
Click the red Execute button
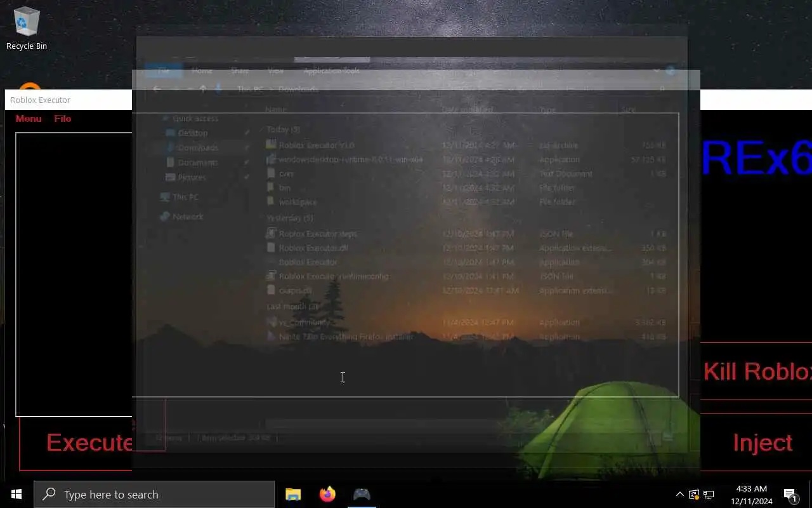(x=76, y=443)
